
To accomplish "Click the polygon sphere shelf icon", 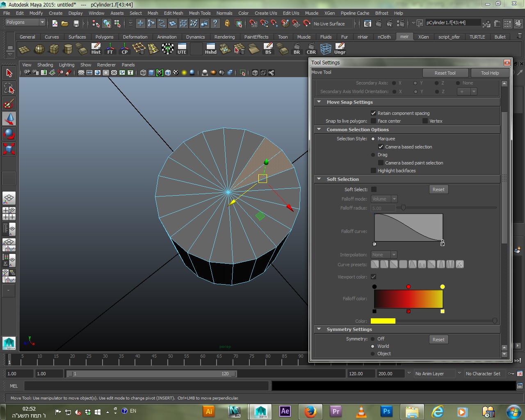I will point(39,49).
